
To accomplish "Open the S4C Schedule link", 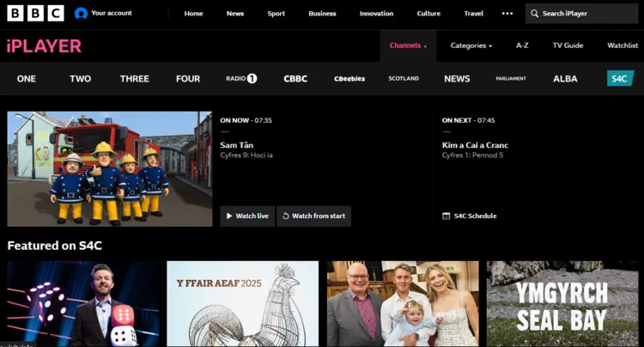I will [x=470, y=216].
